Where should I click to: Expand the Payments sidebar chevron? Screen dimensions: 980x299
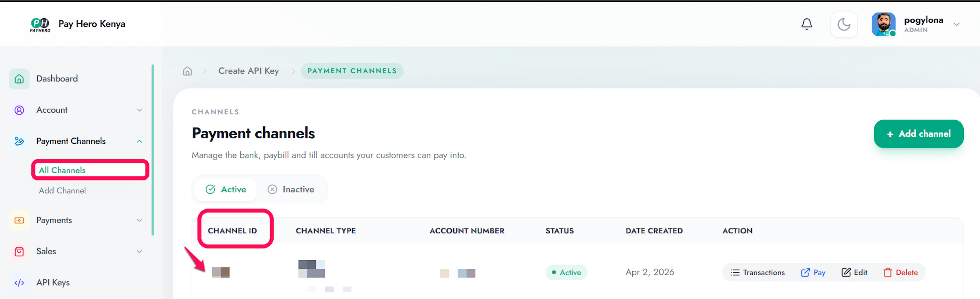tap(139, 220)
